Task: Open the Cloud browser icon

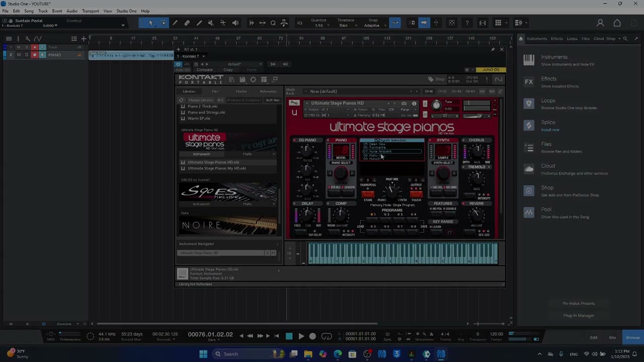Action: point(529,169)
